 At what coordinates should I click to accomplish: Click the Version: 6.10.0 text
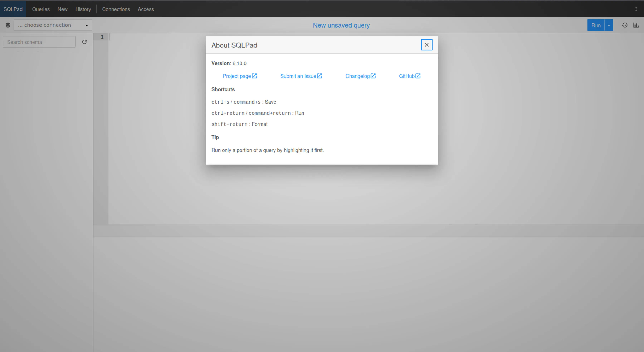click(229, 63)
